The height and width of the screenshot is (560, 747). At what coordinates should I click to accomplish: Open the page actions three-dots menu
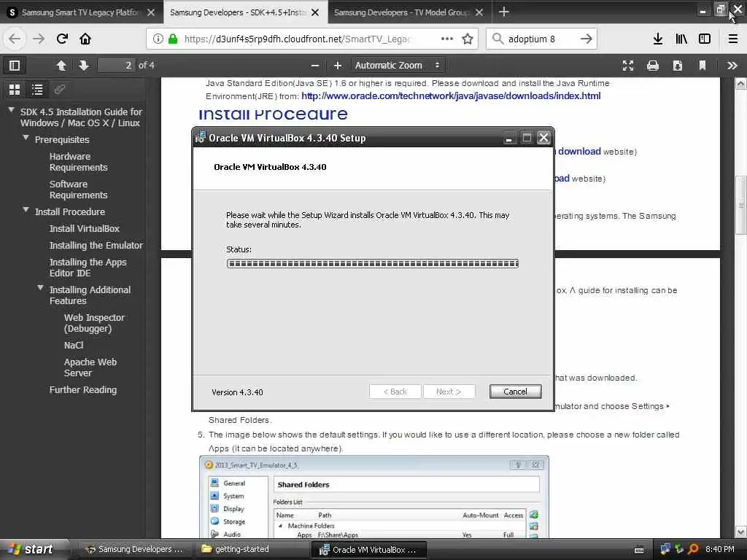pyautogui.click(x=447, y=39)
